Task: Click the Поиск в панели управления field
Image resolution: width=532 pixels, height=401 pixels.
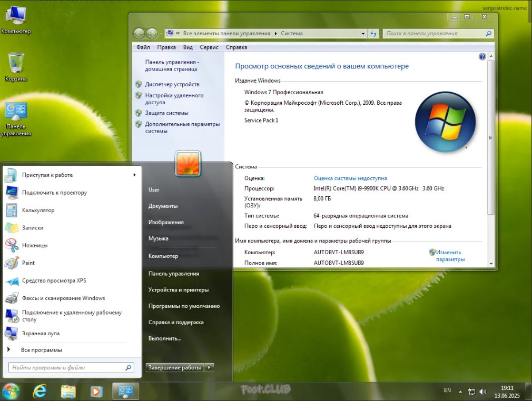Action: click(434, 34)
